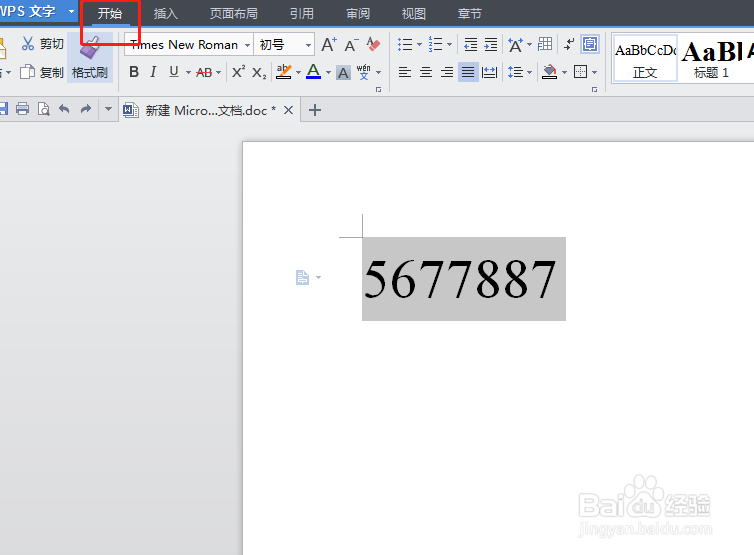Decrease paragraph indent

470,45
